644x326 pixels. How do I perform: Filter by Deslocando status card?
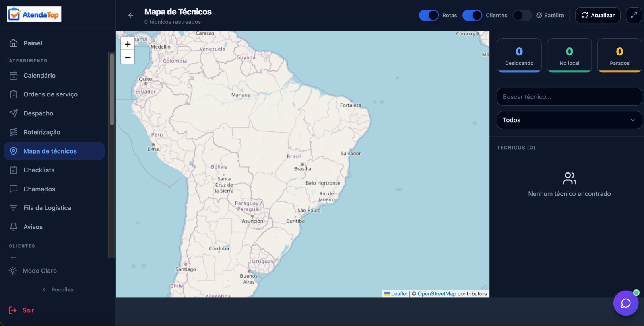[x=519, y=55]
